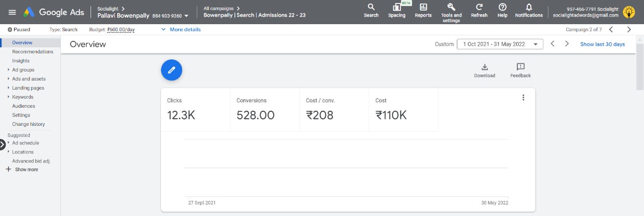Screen dimensions: 644x216
Task: Click the blue pencil edit button
Action: click(172, 70)
